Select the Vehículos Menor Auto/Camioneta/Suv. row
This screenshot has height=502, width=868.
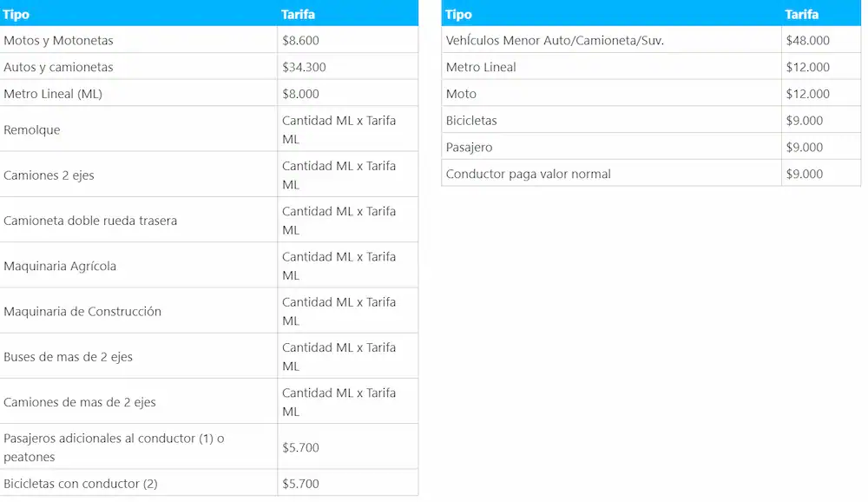click(x=651, y=40)
